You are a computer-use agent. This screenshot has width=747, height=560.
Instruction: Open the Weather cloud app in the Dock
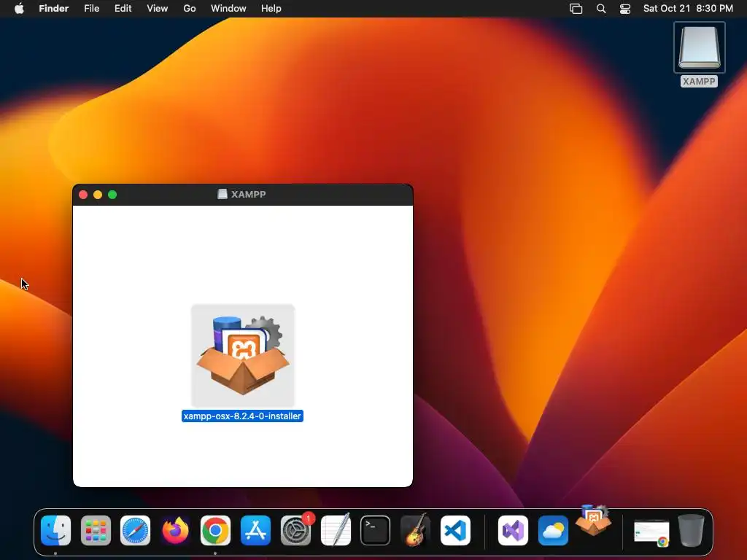tap(553, 531)
